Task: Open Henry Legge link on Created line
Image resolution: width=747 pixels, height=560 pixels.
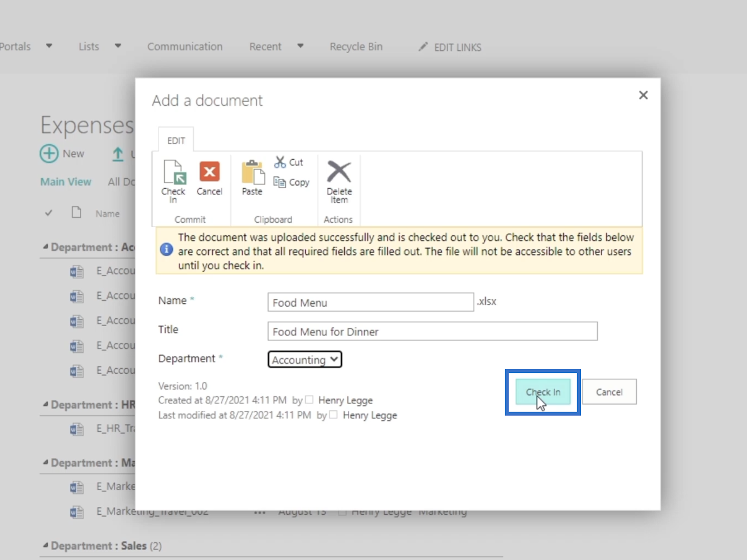Action: coord(345,400)
